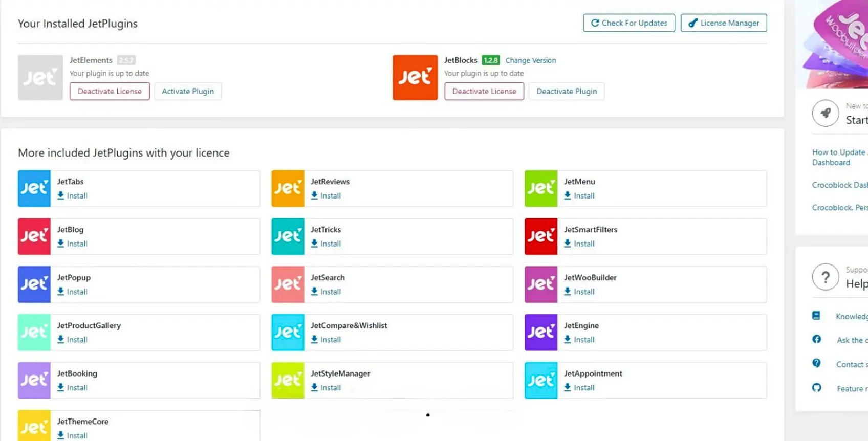868x441 pixels.
Task: Install the JetWooBuilder plugin
Action: [x=579, y=292]
